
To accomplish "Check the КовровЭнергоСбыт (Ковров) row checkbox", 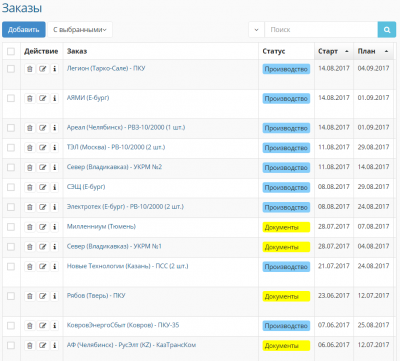I will point(11,325).
